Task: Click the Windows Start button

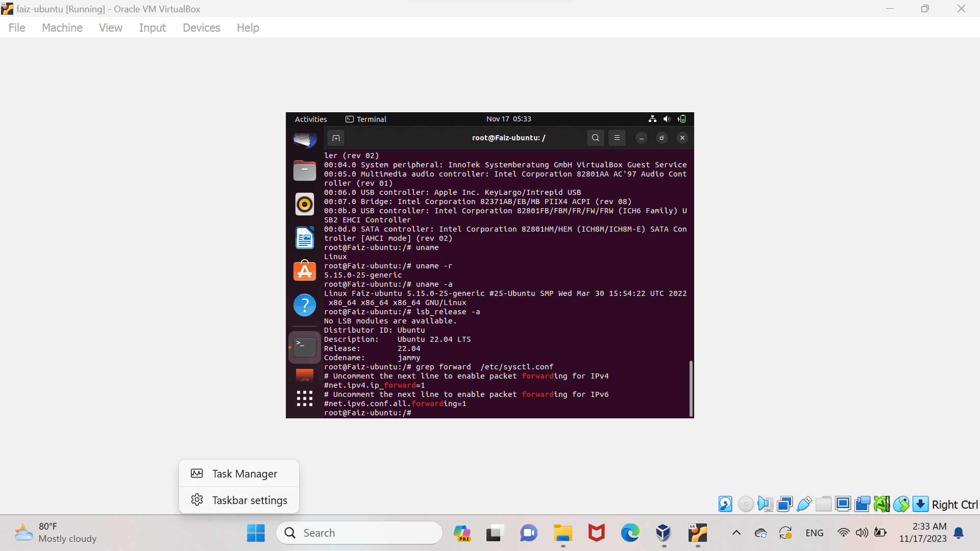Action: point(256,533)
